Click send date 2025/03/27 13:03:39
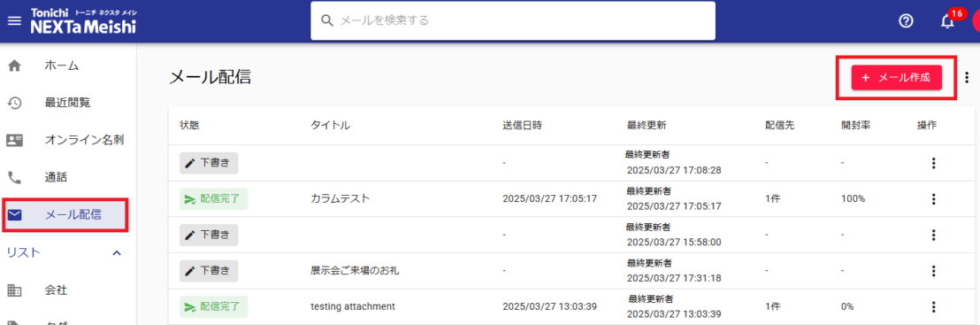The height and width of the screenshot is (325, 980). coord(550,306)
